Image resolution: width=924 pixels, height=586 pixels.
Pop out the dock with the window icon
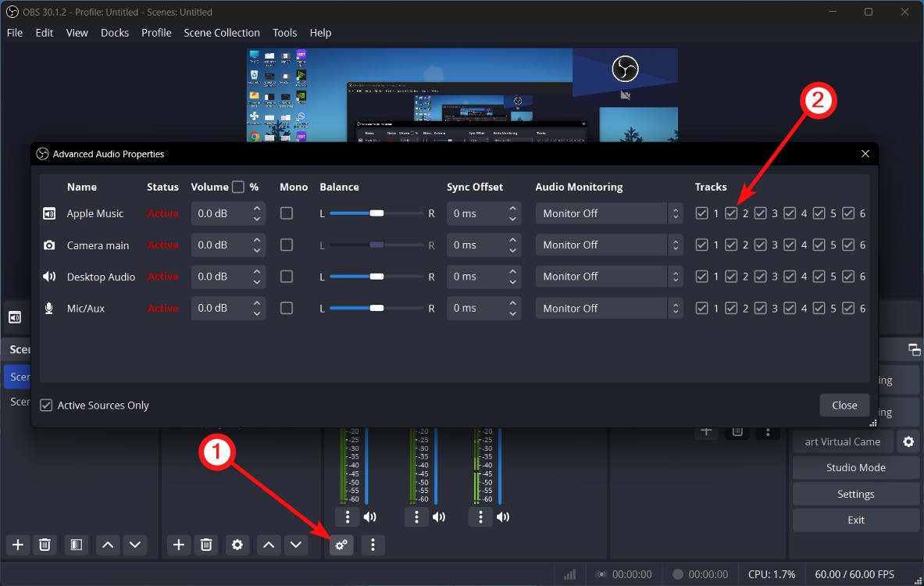pos(914,349)
